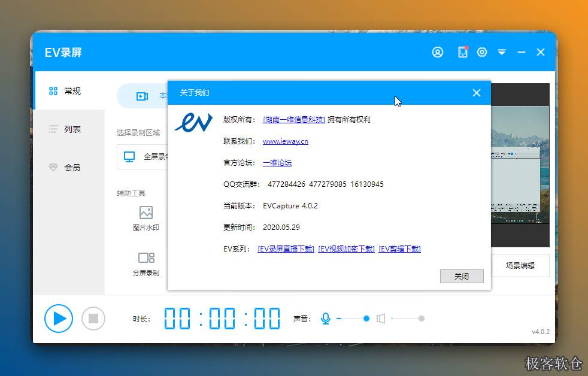The image size is (588, 376).
Task: Click the QQ group number 16130945
Action: 366,184
